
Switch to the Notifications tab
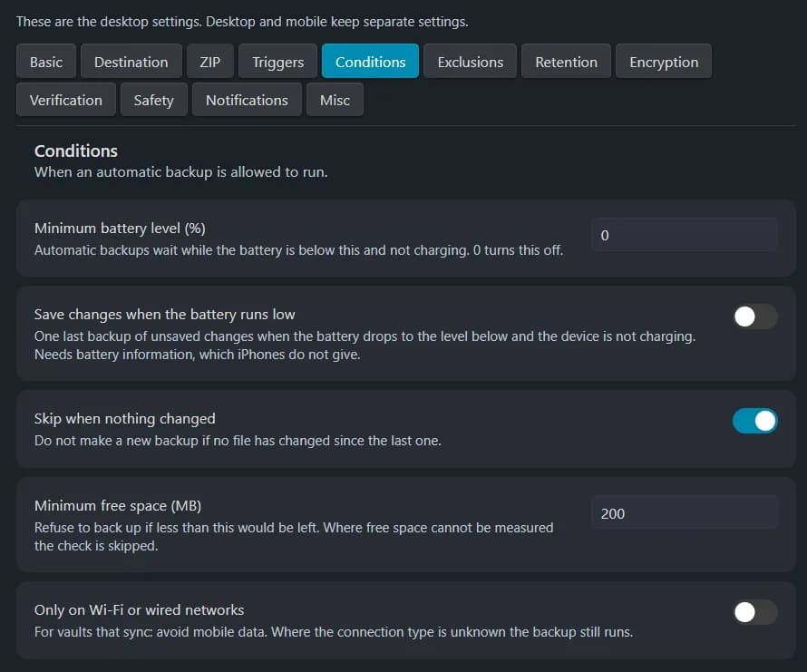[247, 100]
